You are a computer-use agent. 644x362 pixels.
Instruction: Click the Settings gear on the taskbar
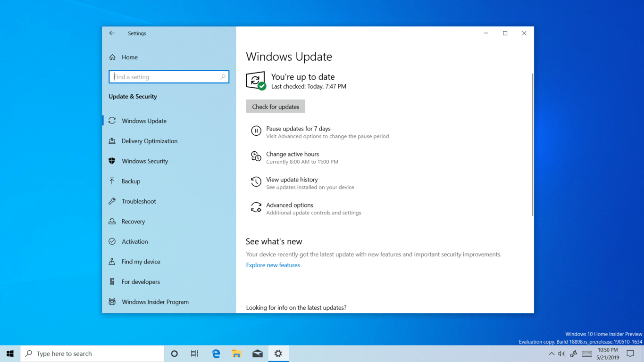(278, 354)
